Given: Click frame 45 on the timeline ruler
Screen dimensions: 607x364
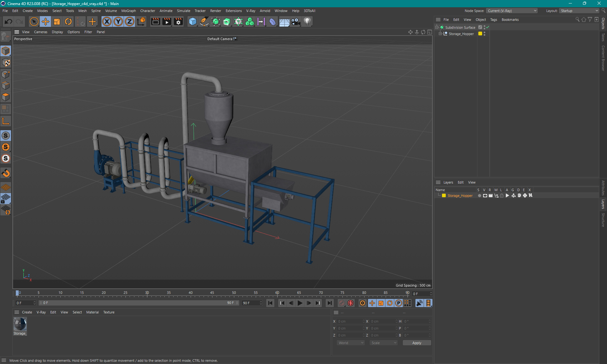Looking at the screenshot, I should coord(212,293).
